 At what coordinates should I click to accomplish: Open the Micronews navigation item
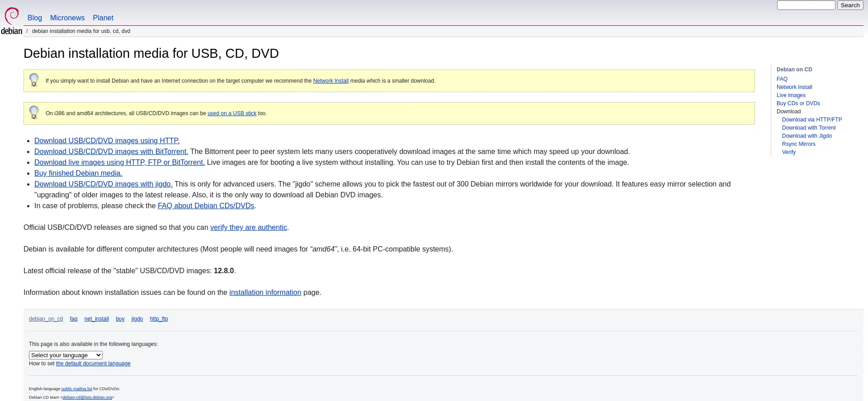67,18
